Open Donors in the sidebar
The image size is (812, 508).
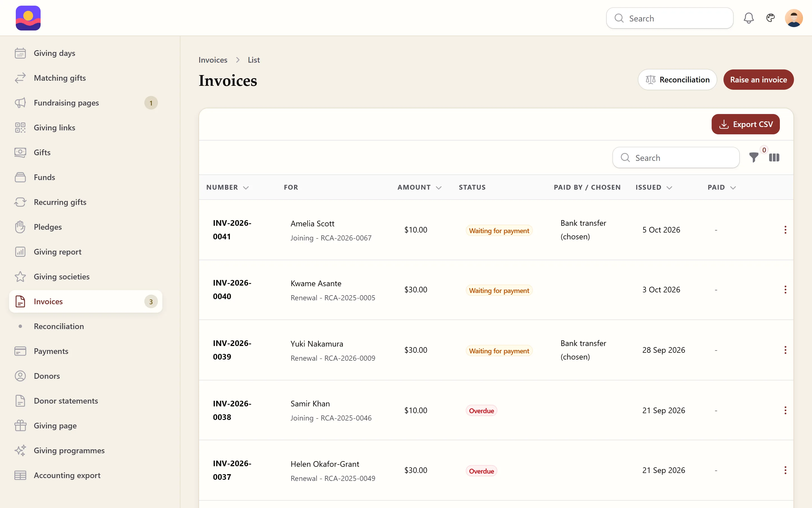85,376
